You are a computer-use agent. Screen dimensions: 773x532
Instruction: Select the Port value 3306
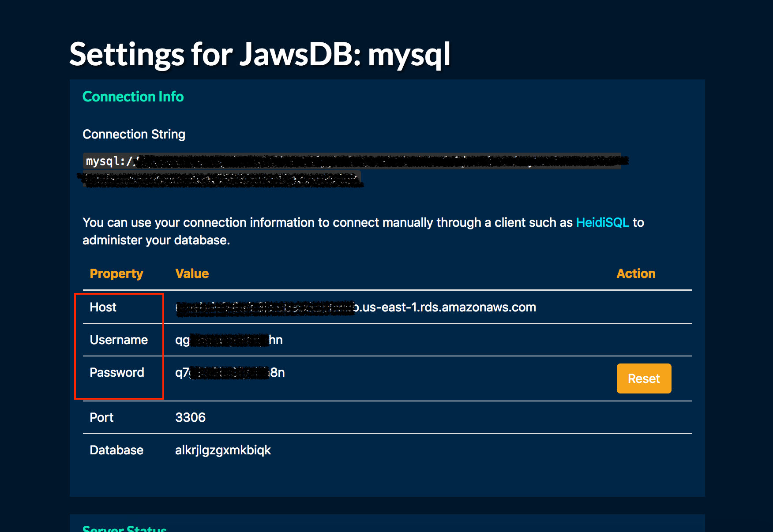click(190, 417)
